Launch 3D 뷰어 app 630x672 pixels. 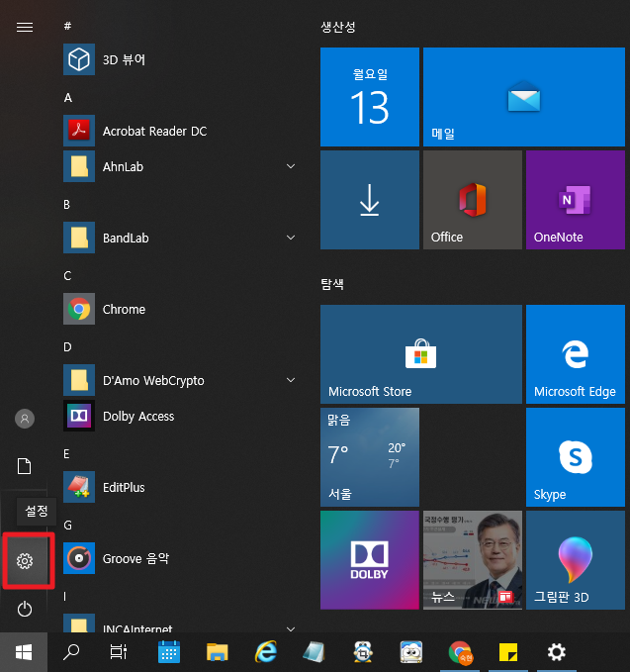[180, 59]
